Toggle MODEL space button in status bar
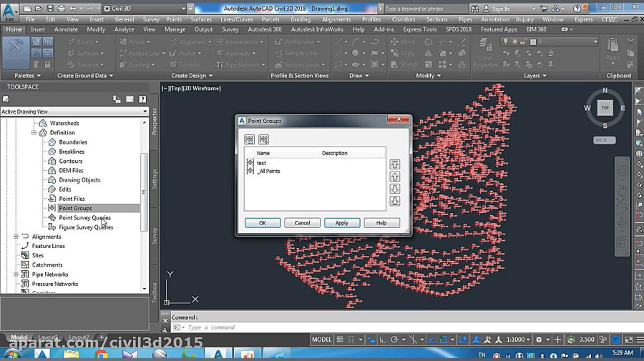 click(321, 340)
